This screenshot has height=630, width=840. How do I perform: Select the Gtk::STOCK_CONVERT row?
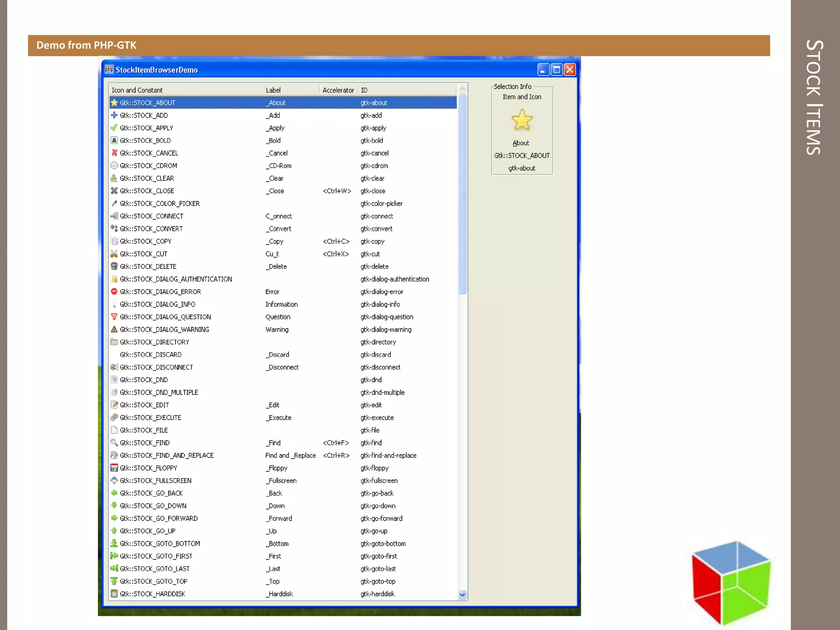(x=283, y=228)
